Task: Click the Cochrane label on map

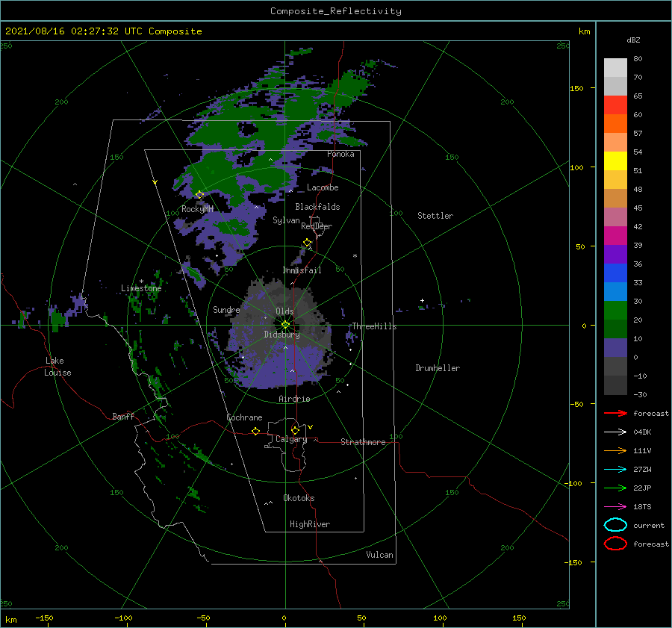Action: [x=244, y=417]
